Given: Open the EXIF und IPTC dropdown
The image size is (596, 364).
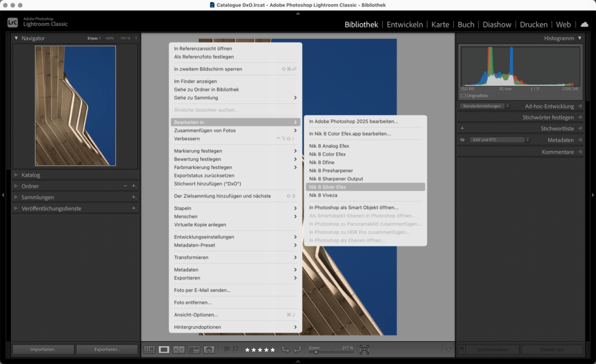Looking at the screenshot, I should click(x=499, y=140).
